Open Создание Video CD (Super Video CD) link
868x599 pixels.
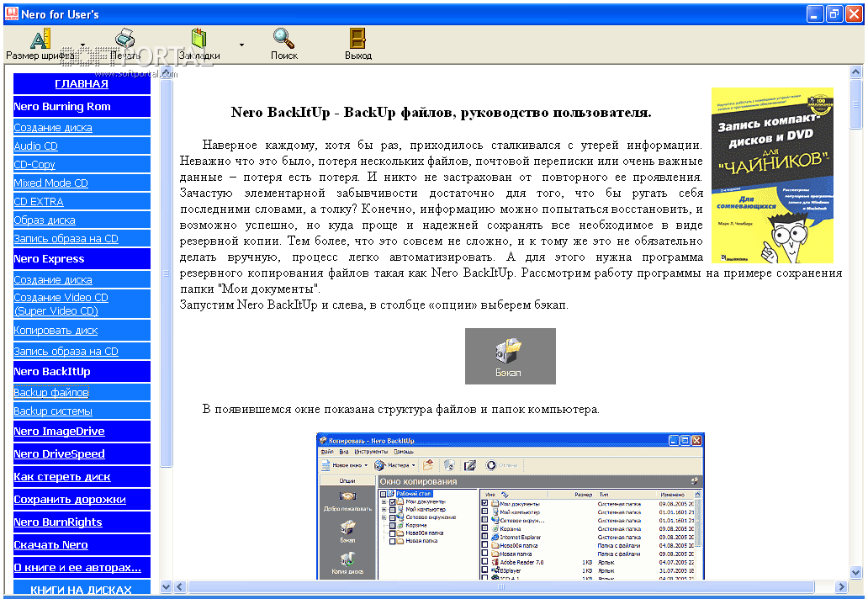coord(61,304)
